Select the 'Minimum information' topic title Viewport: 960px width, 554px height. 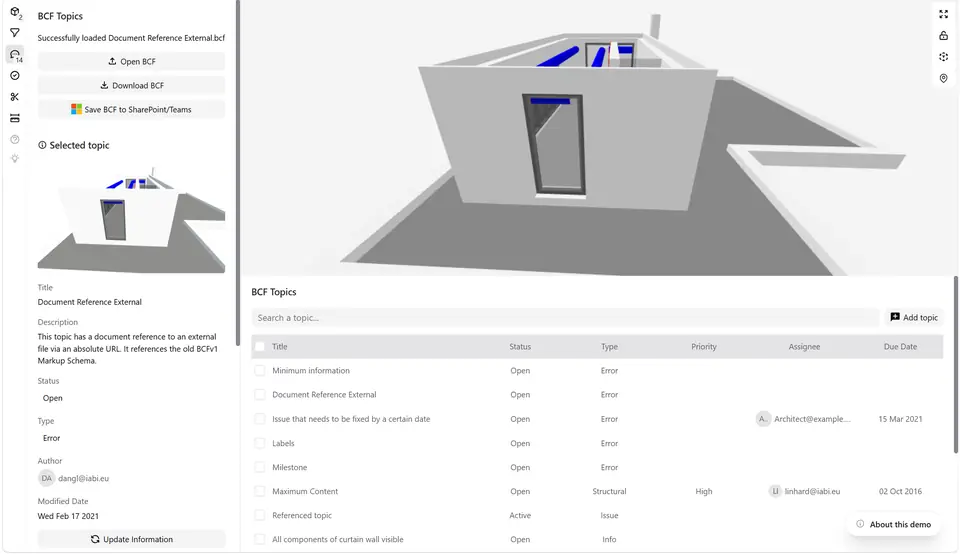click(311, 370)
